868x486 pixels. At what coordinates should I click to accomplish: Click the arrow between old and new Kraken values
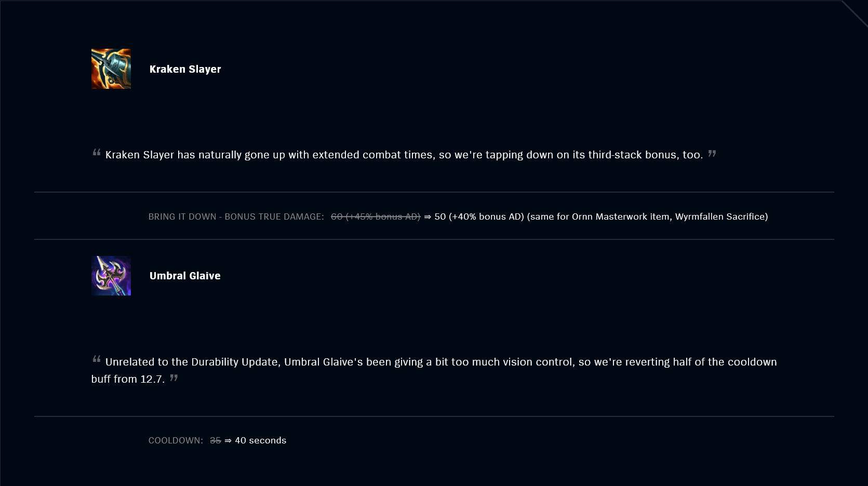coord(428,217)
